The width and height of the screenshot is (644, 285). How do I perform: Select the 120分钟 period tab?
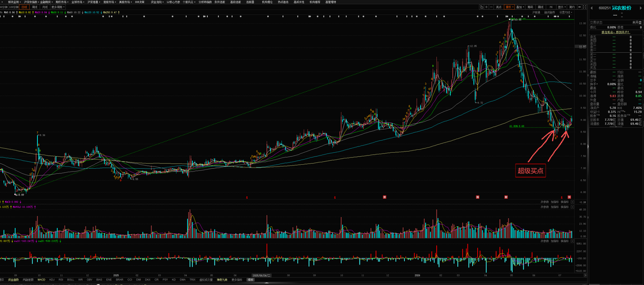tap(13, 7)
